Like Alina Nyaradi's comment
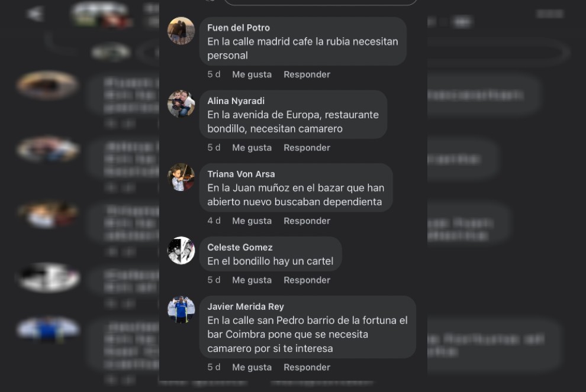Image resolution: width=586 pixels, height=392 pixels. pos(252,147)
